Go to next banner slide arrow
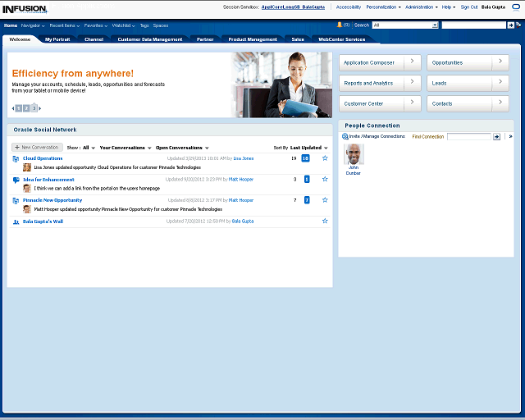 click(x=39, y=108)
